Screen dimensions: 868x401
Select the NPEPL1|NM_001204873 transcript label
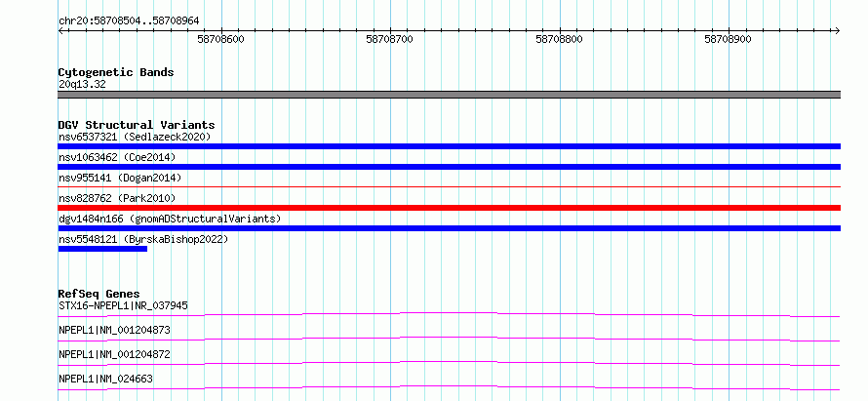pyautogui.click(x=114, y=330)
